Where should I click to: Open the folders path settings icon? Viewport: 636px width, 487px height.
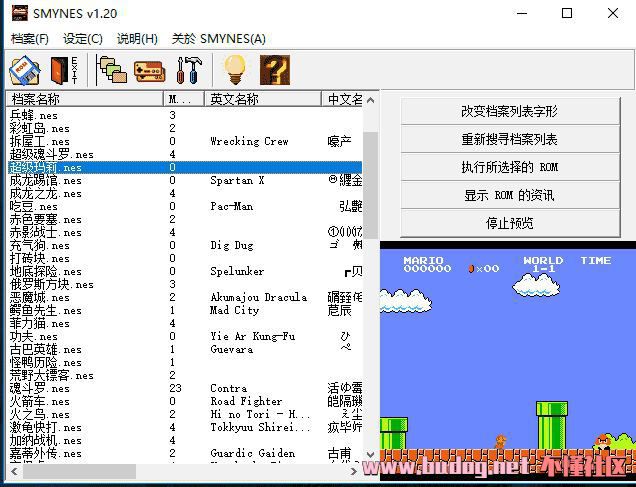point(111,71)
